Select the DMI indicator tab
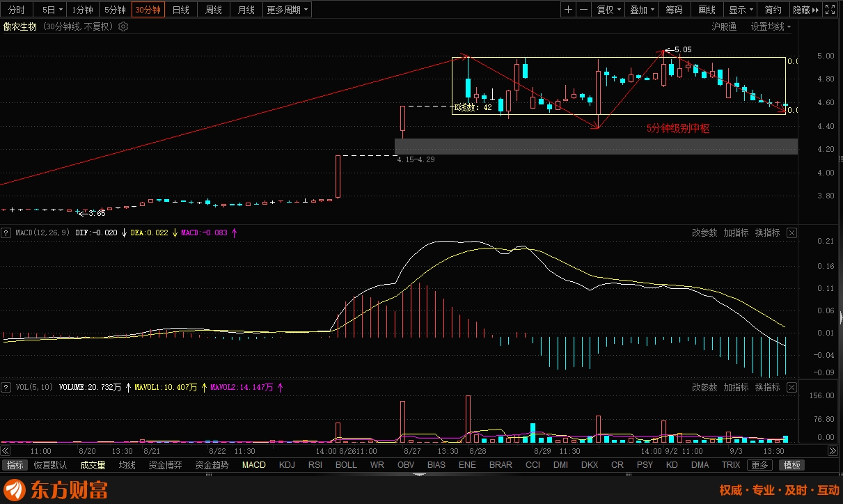843x504 pixels. pyautogui.click(x=561, y=465)
